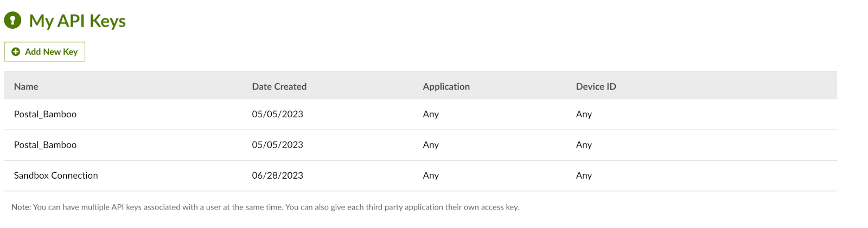868x228 pixels.
Task: Click the 06/28/2023 date cell
Action: click(x=277, y=175)
